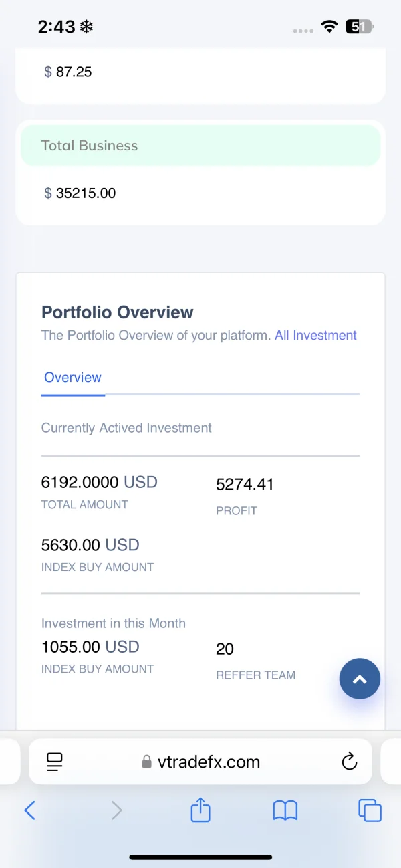Screen dimensions: 401x868
Task: Show all Safari tabs icon
Action: tap(370, 811)
